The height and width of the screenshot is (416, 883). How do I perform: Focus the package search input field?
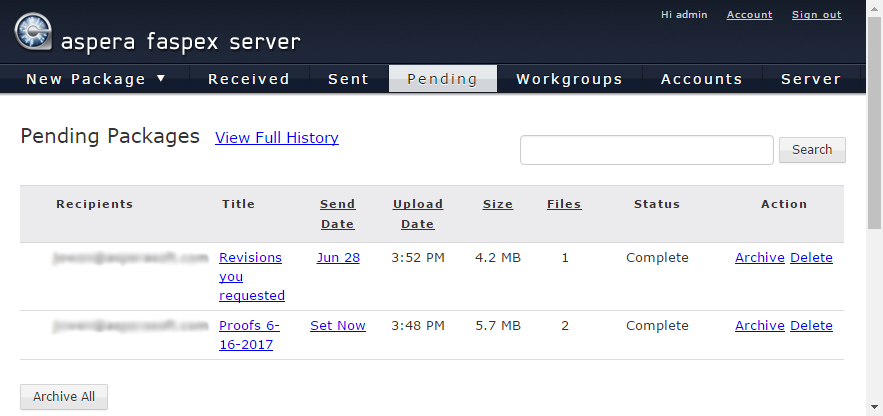[x=646, y=150]
